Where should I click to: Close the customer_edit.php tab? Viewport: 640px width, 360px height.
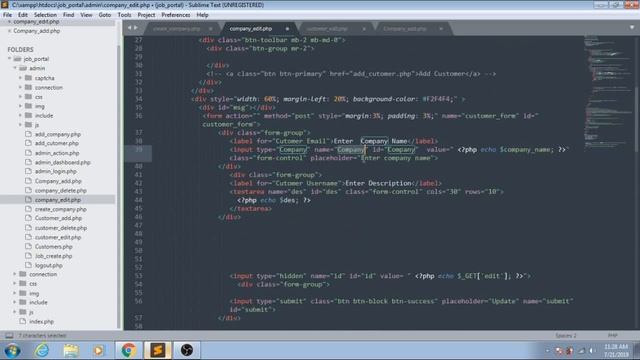pos(364,29)
